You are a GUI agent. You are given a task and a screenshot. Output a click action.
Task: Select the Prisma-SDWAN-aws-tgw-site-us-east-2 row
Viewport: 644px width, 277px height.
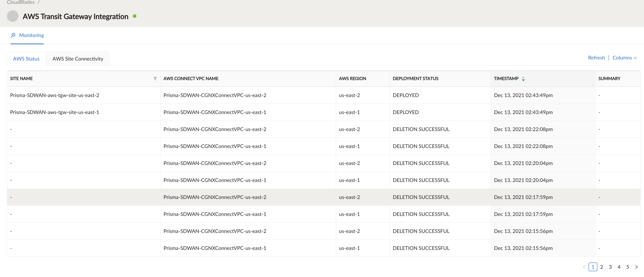54,95
